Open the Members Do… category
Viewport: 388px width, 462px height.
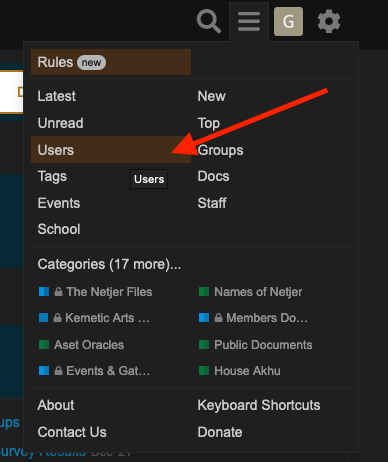(253, 318)
